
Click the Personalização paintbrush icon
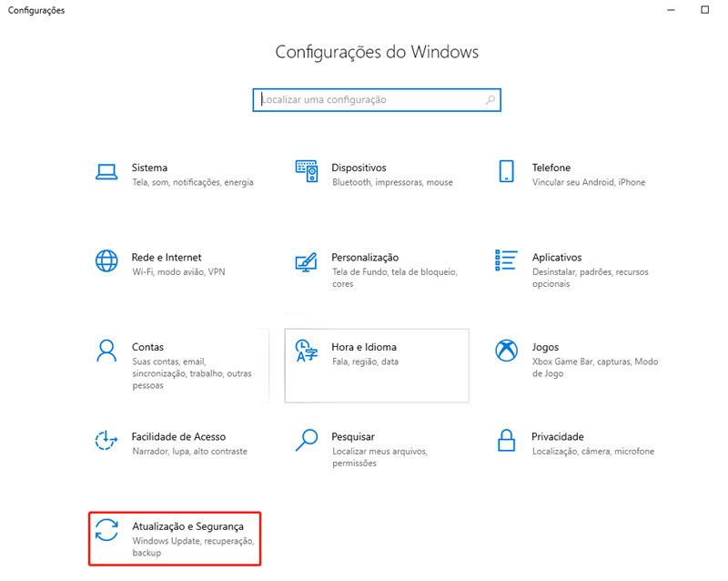(x=307, y=262)
